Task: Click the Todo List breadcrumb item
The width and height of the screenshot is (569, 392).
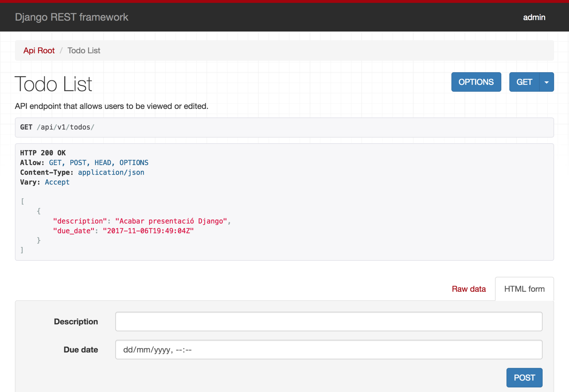Action: coord(84,51)
